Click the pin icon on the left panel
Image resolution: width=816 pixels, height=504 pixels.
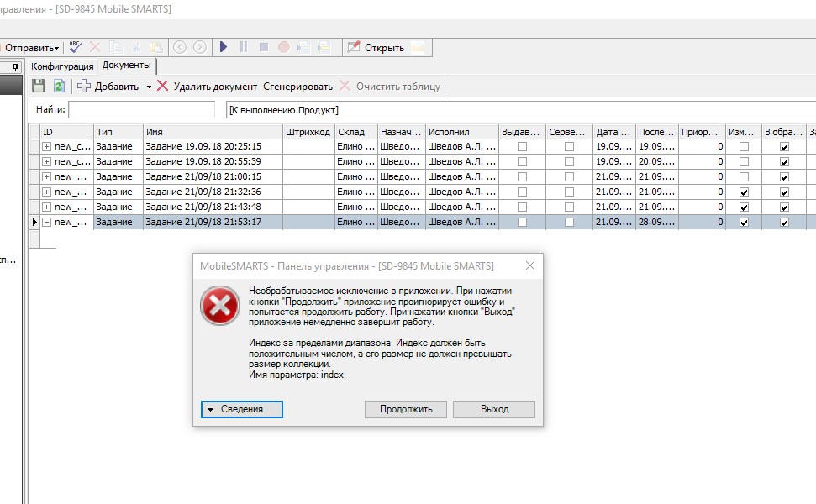click(16, 66)
